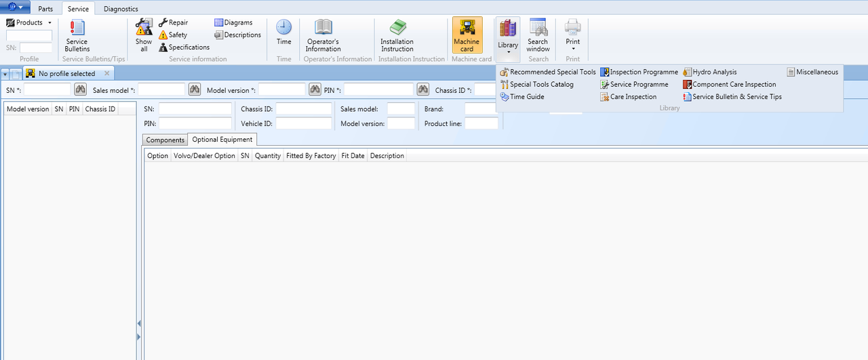Open Miscellaneous library item
The image size is (868, 360).
[812, 72]
